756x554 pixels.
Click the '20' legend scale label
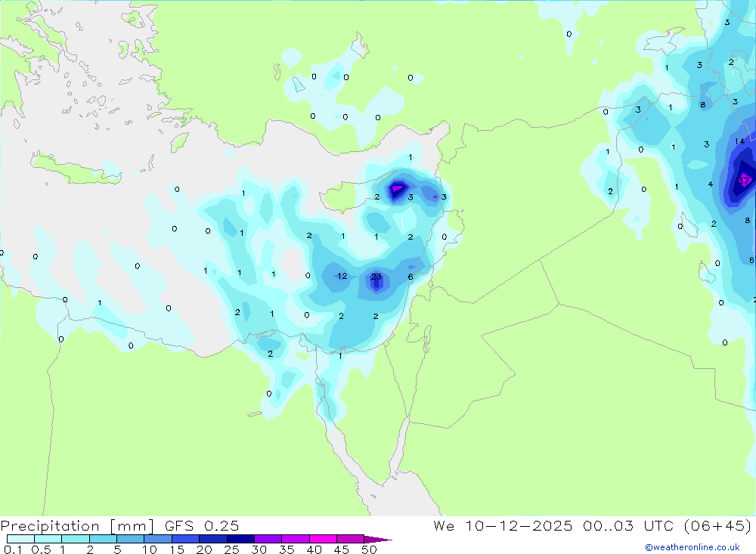(x=204, y=549)
